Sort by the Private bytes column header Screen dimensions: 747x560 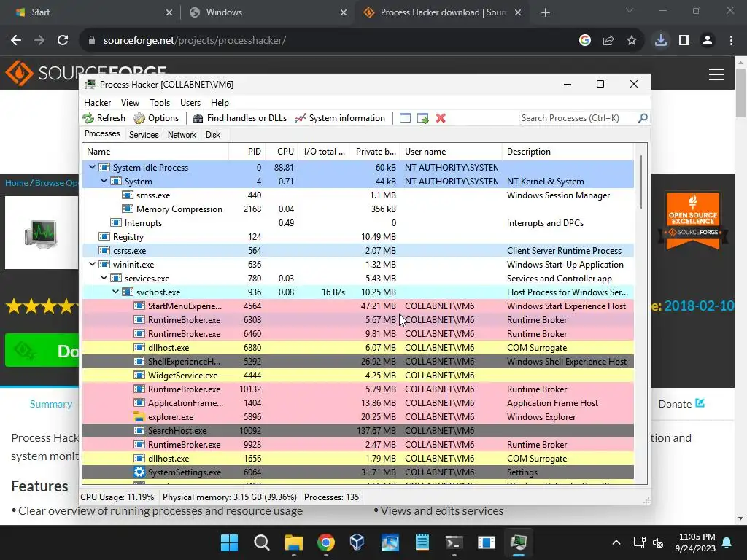(x=376, y=152)
